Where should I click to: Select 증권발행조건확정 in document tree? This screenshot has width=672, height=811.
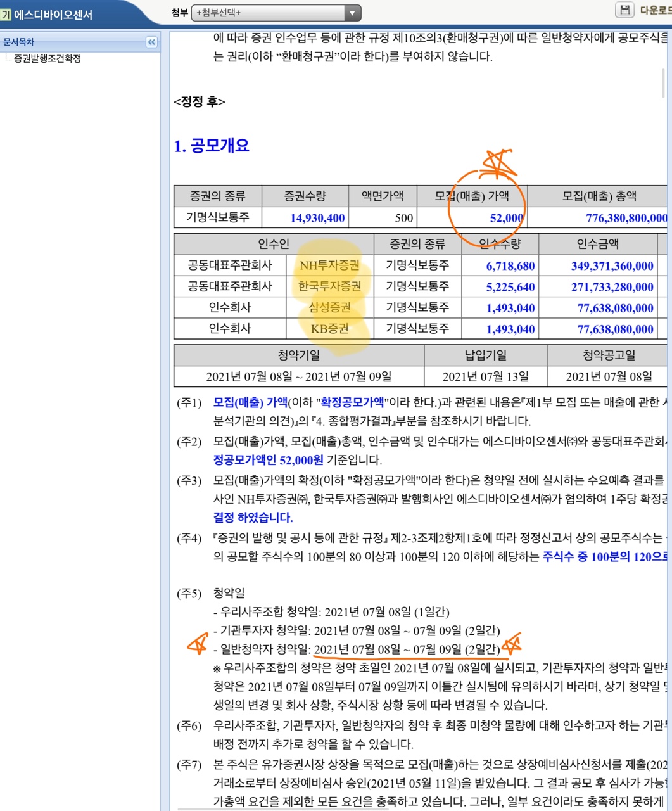coord(48,58)
